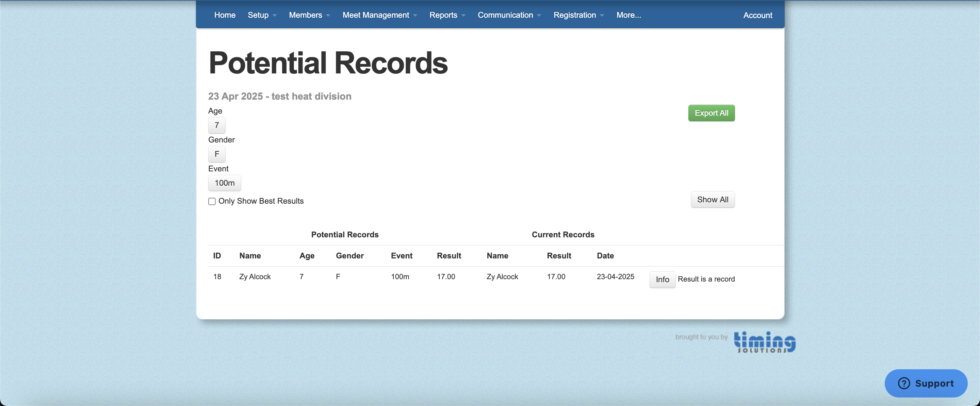Click the Age column header
This screenshot has height=406, width=980.
click(307, 256)
